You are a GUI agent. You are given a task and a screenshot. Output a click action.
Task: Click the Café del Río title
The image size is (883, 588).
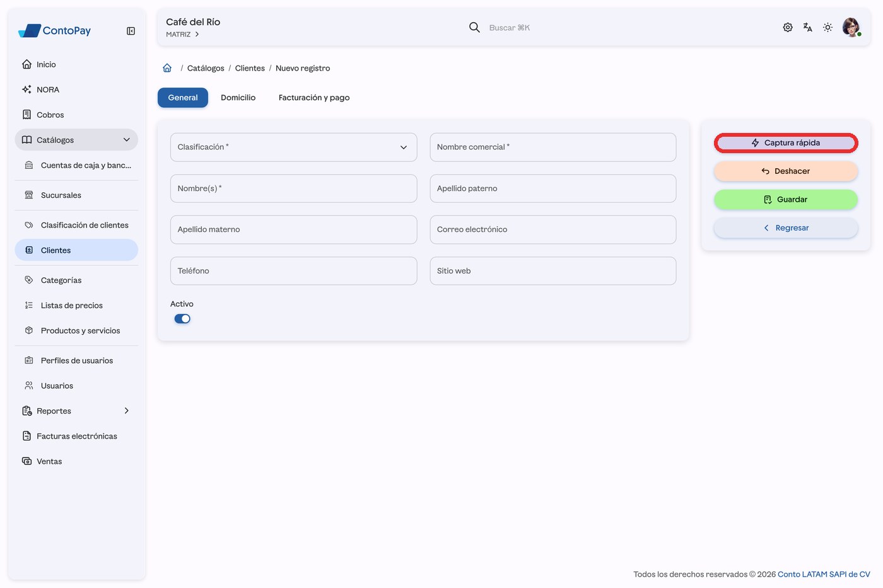(193, 22)
